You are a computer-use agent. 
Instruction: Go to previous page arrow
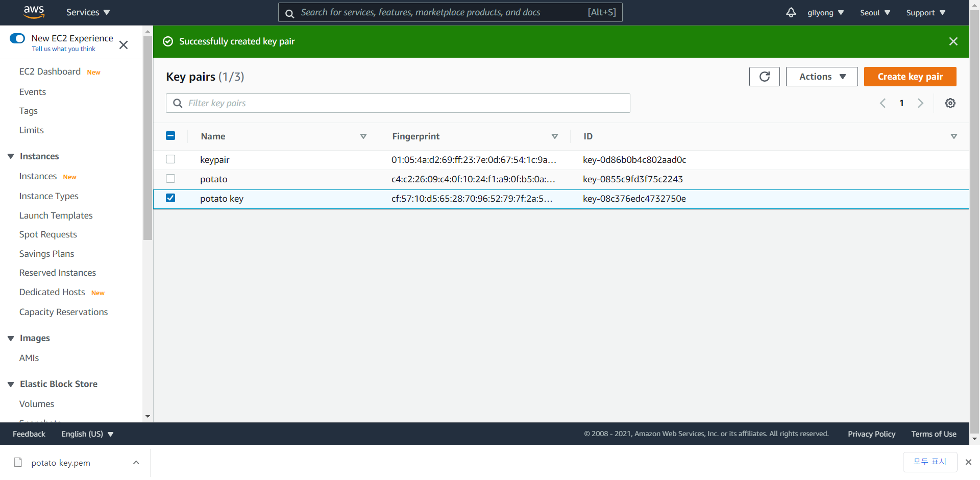tap(883, 103)
